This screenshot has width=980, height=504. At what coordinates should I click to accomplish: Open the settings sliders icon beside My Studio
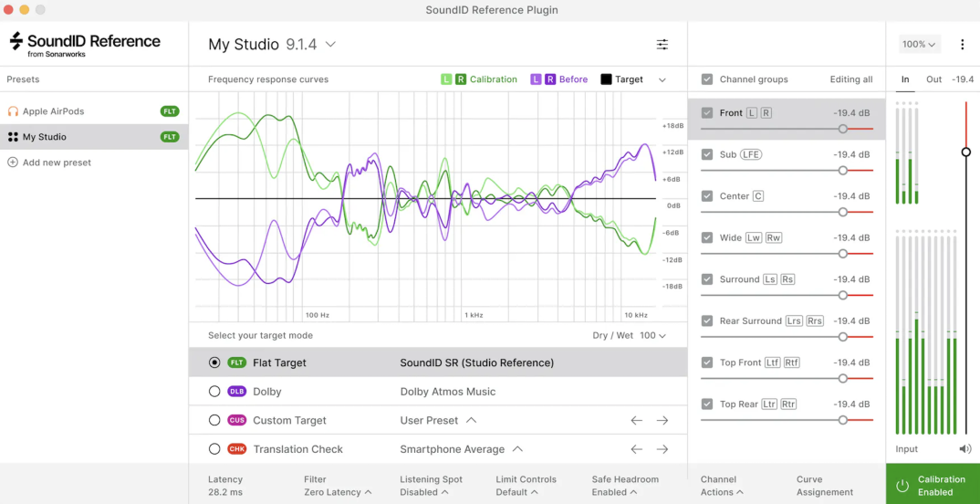(x=662, y=45)
